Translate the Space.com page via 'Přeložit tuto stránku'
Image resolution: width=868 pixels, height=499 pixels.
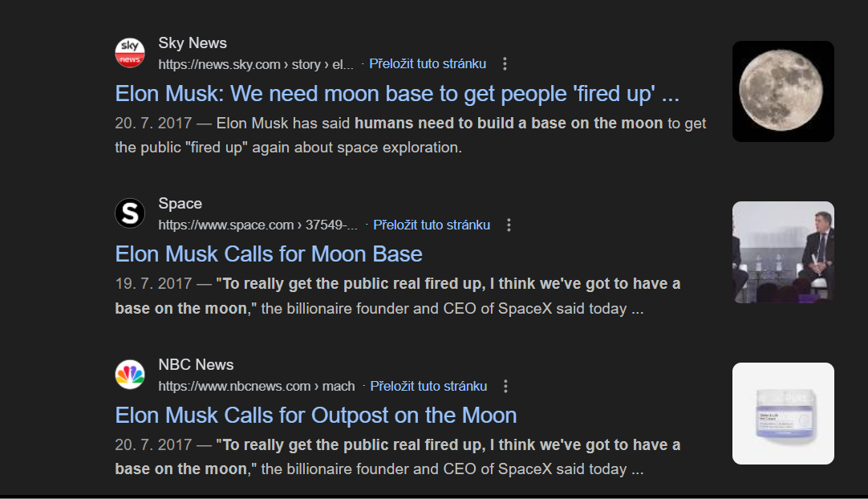point(432,225)
